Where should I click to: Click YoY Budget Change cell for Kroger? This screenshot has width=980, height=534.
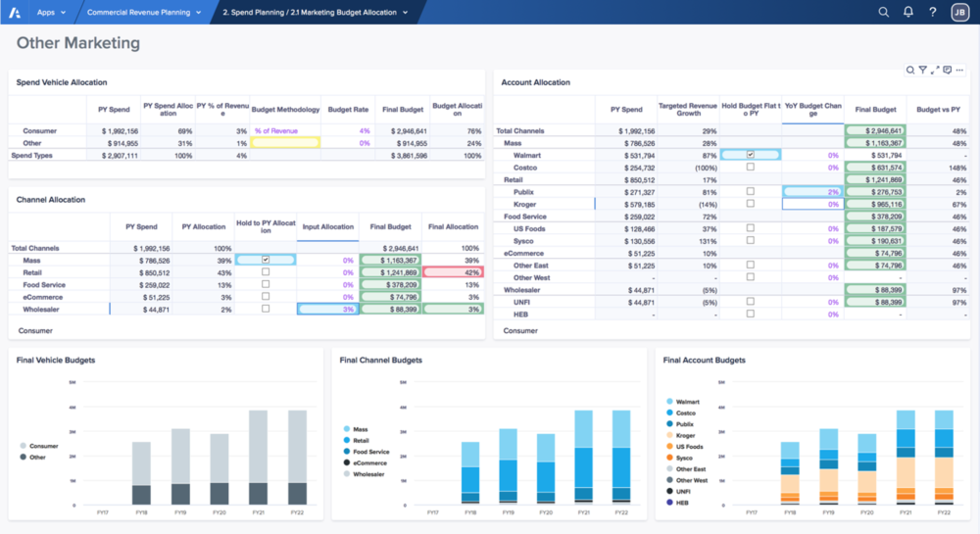812,204
